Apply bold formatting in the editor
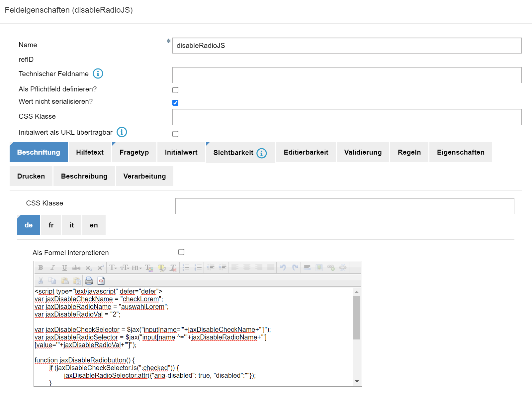 tap(41, 268)
